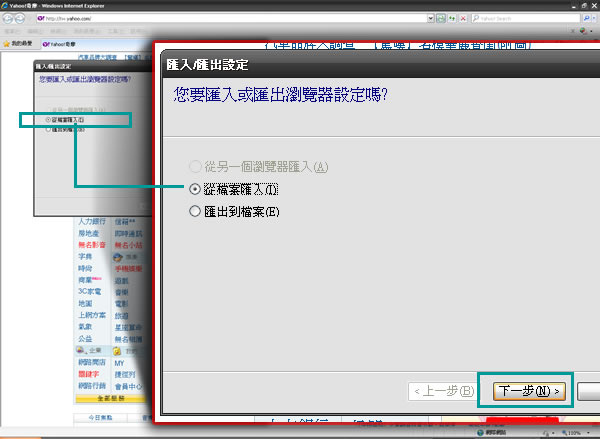Open the address bar history dropdown
Image resolution: width=600 pixels, height=439 pixels.
point(431,18)
